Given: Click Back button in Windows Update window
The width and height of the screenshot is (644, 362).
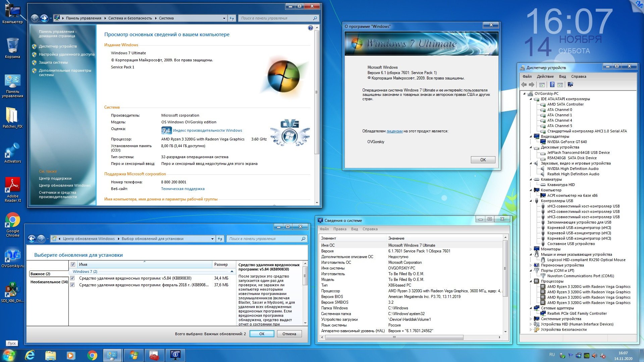Looking at the screenshot, I should 32,239.
